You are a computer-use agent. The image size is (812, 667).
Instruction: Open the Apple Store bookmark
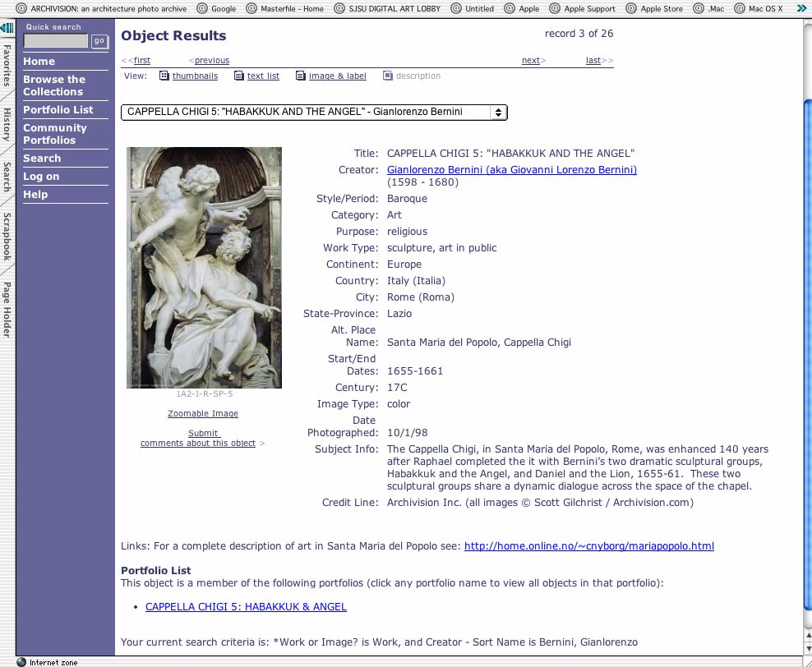point(654,8)
